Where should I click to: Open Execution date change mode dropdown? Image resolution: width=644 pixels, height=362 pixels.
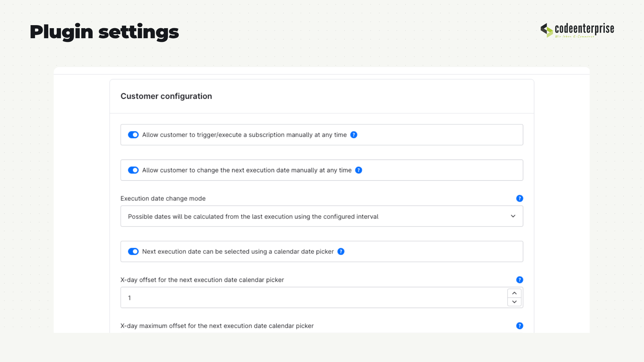click(322, 216)
